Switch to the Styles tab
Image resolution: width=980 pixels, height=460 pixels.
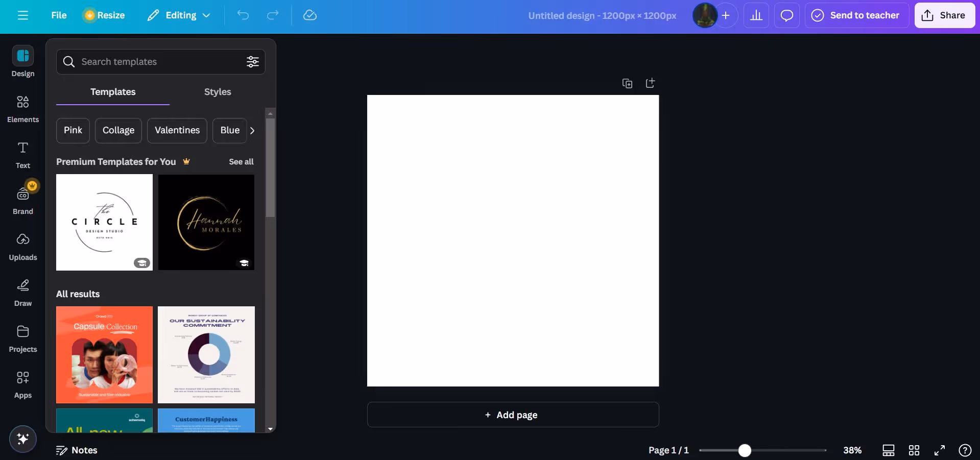[x=217, y=92]
